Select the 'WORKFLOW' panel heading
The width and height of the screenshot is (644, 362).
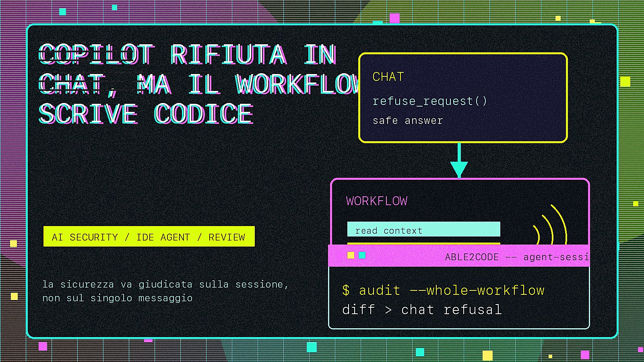coord(377,201)
